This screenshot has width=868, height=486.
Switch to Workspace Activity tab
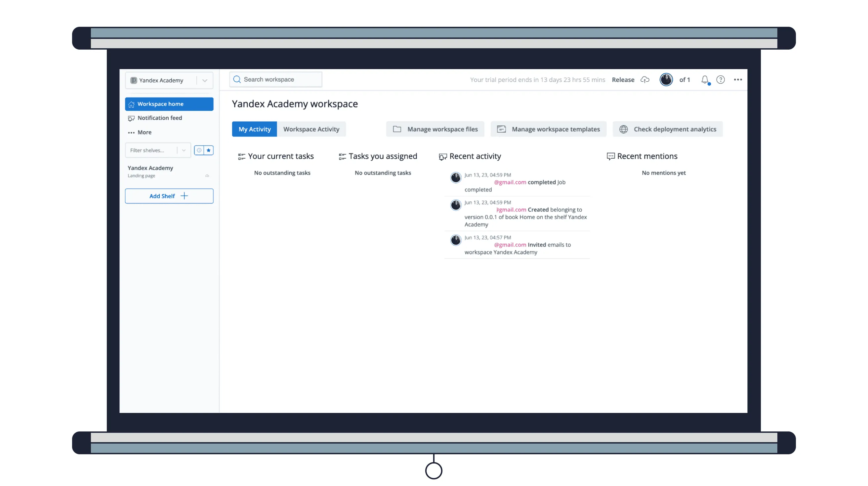click(x=311, y=129)
